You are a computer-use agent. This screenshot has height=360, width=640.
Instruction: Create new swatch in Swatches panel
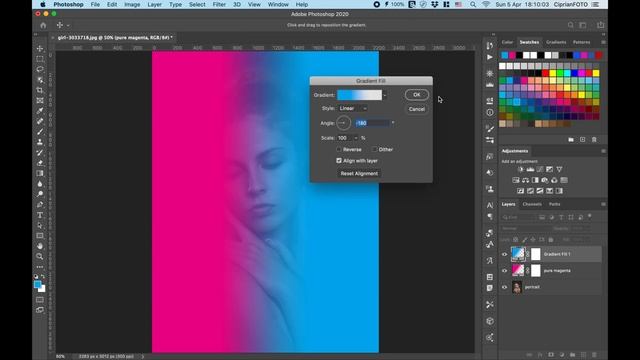(582, 140)
